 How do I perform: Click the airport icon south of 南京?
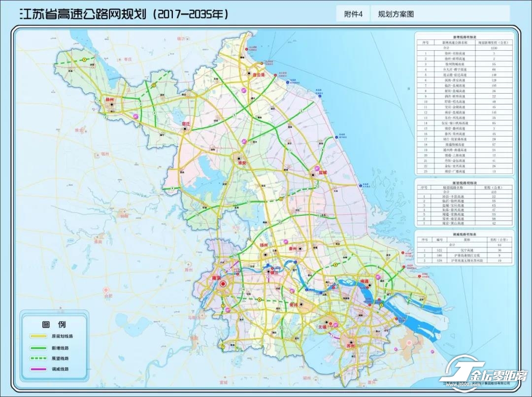coord(228,309)
